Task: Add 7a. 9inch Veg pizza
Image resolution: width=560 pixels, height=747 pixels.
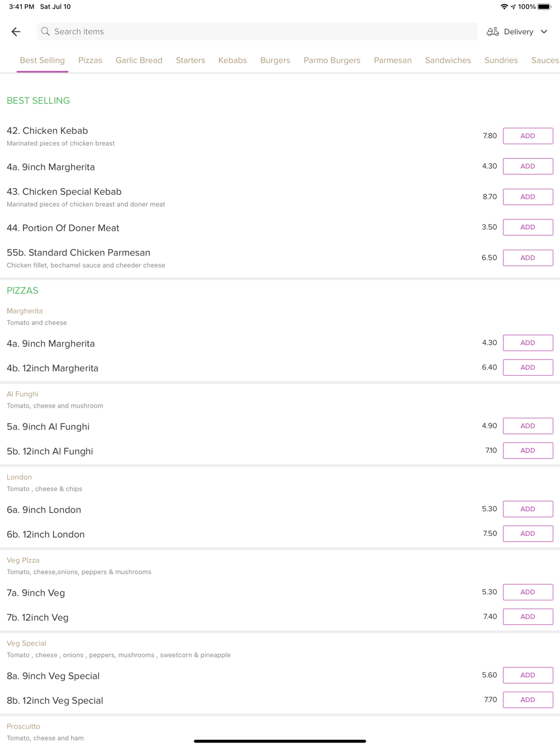Action: pyautogui.click(x=528, y=592)
